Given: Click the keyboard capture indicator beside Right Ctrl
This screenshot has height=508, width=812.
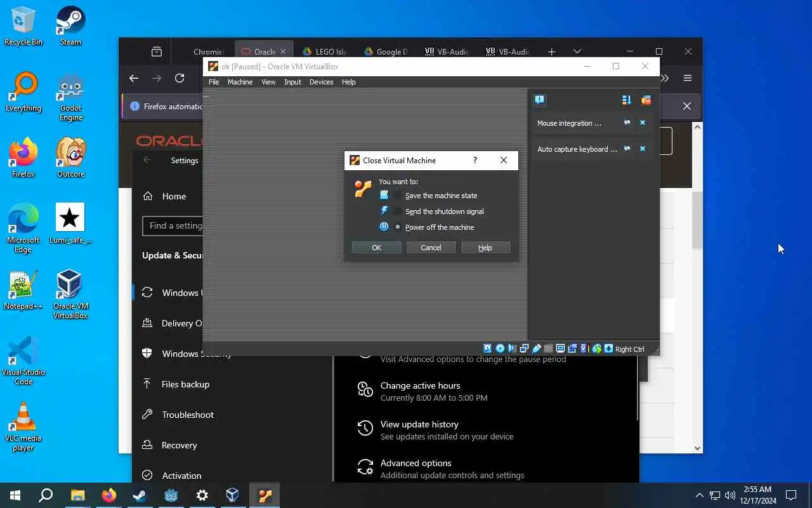Looking at the screenshot, I should coord(608,349).
